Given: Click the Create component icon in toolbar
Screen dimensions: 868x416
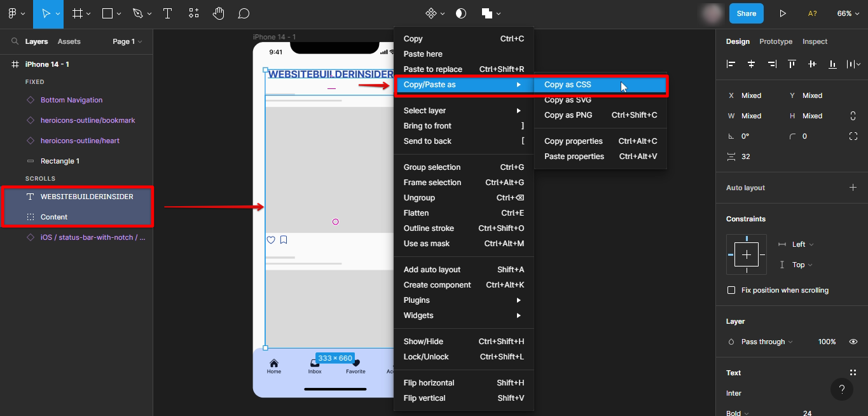Looking at the screenshot, I should [x=431, y=13].
